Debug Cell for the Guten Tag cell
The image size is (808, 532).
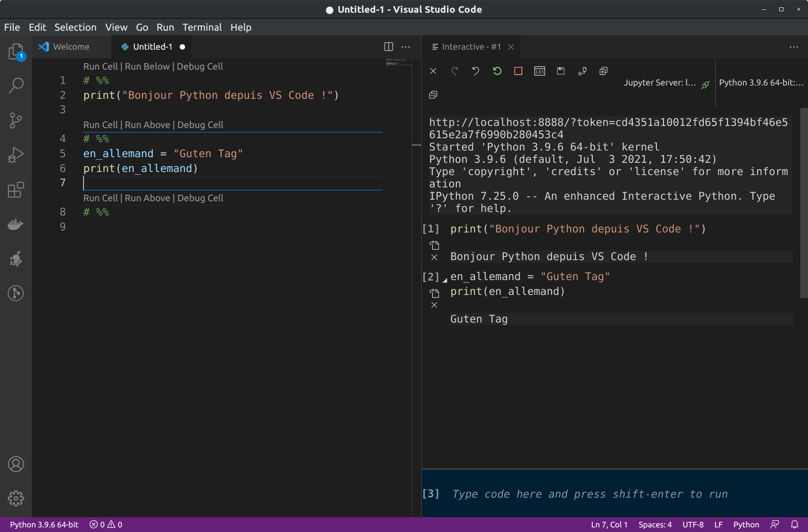200,124
